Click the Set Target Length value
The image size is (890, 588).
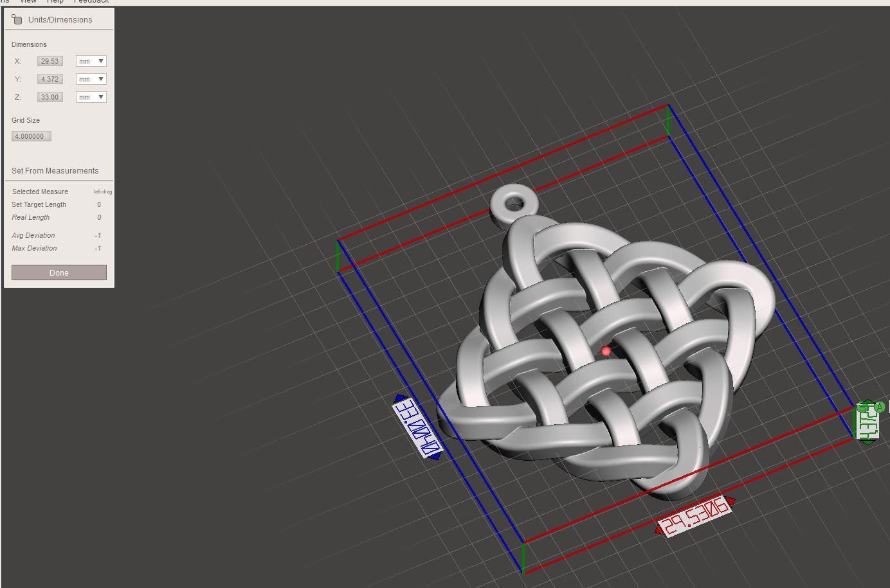[99, 204]
